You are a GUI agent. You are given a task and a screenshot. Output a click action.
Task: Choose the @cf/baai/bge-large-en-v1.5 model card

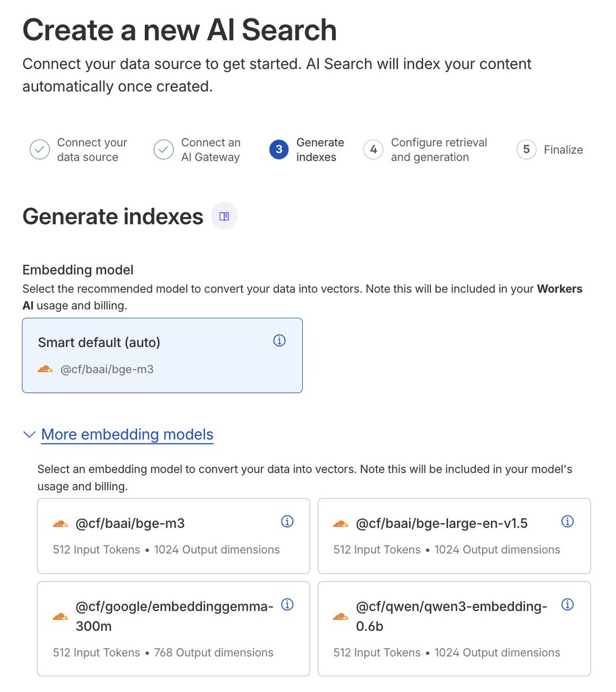click(x=454, y=536)
